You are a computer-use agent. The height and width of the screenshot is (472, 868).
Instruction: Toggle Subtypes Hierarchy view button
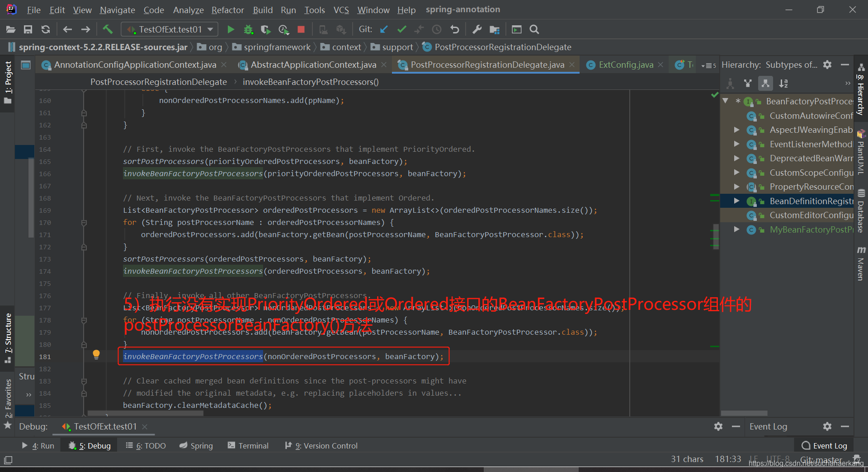pos(765,84)
